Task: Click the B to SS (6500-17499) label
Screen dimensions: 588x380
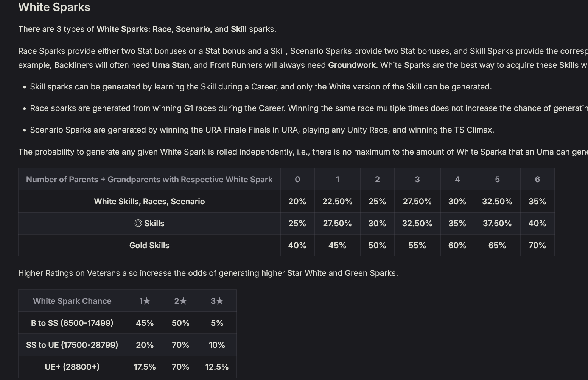Action: [x=72, y=323]
